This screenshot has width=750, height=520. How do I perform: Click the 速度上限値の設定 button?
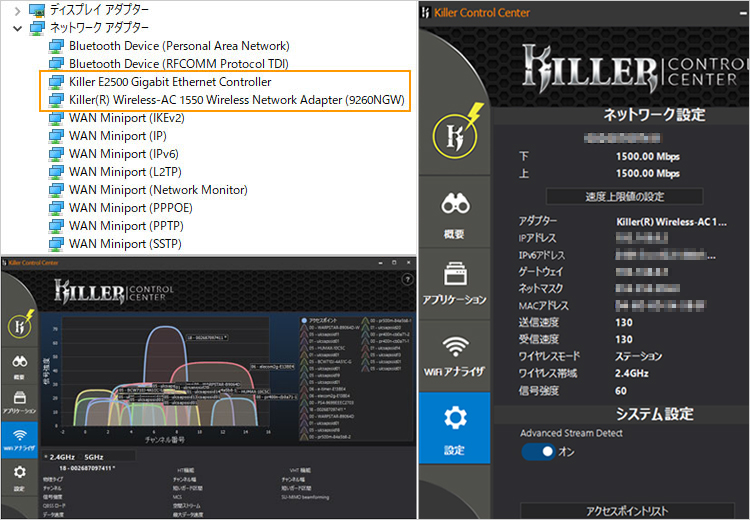pyautogui.click(x=625, y=197)
